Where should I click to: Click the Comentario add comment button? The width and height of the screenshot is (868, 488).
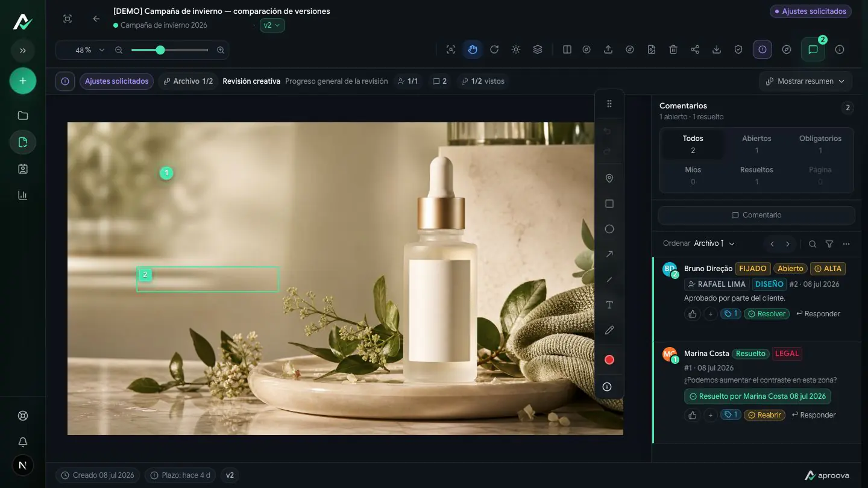coord(756,215)
